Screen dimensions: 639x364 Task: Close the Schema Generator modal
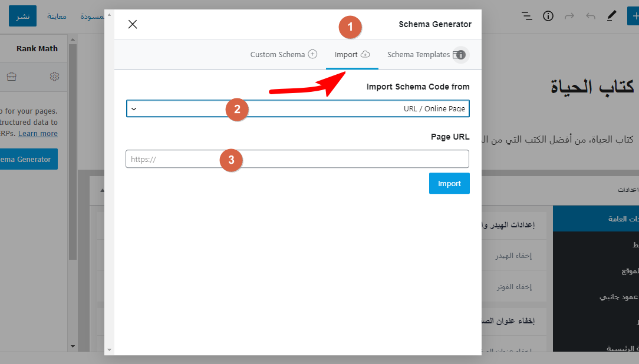pyautogui.click(x=133, y=24)
